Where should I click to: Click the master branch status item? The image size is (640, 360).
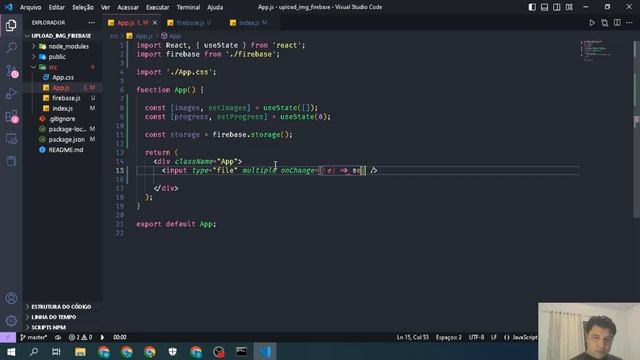34,337
